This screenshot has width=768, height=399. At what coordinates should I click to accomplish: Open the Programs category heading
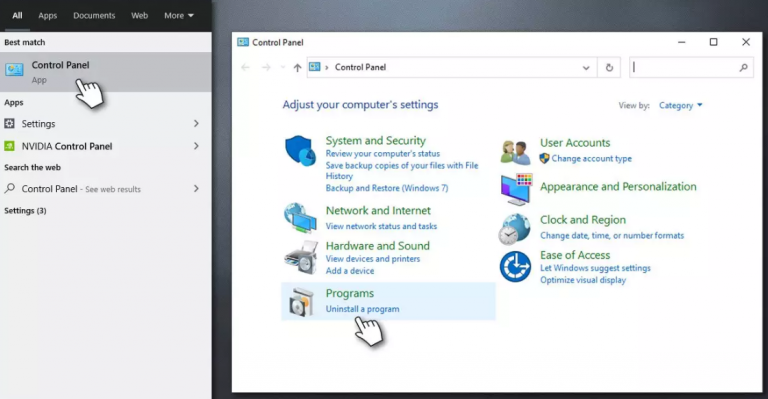tap(350, 293)
